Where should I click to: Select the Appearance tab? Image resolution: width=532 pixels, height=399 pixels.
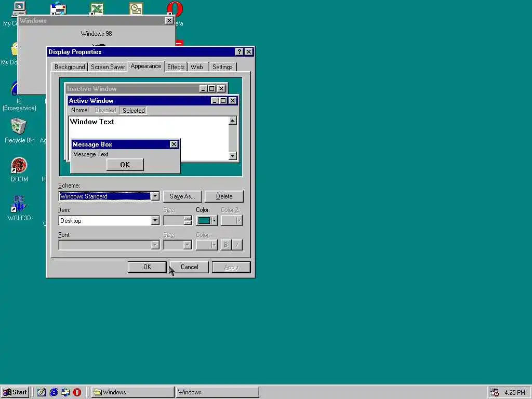pos(146,66)
